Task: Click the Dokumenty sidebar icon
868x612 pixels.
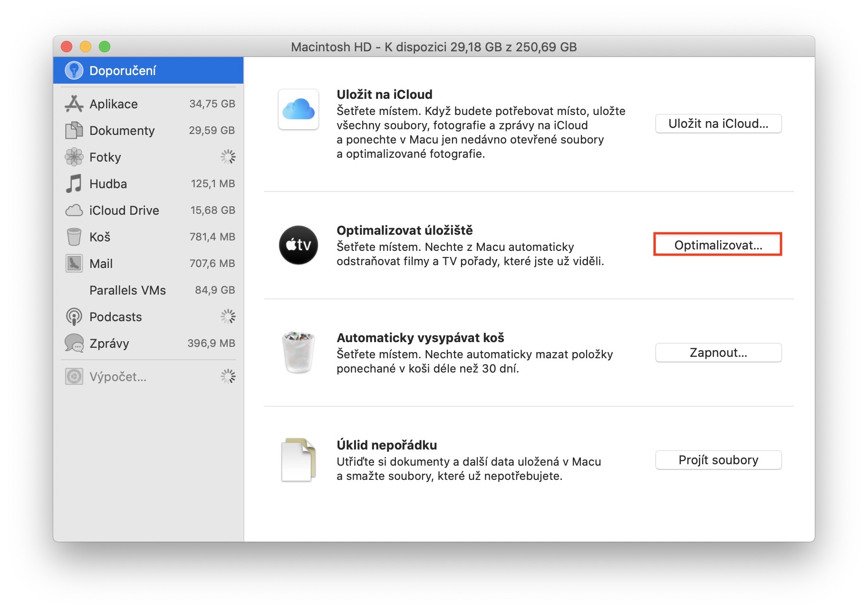Action: point(74,130)
